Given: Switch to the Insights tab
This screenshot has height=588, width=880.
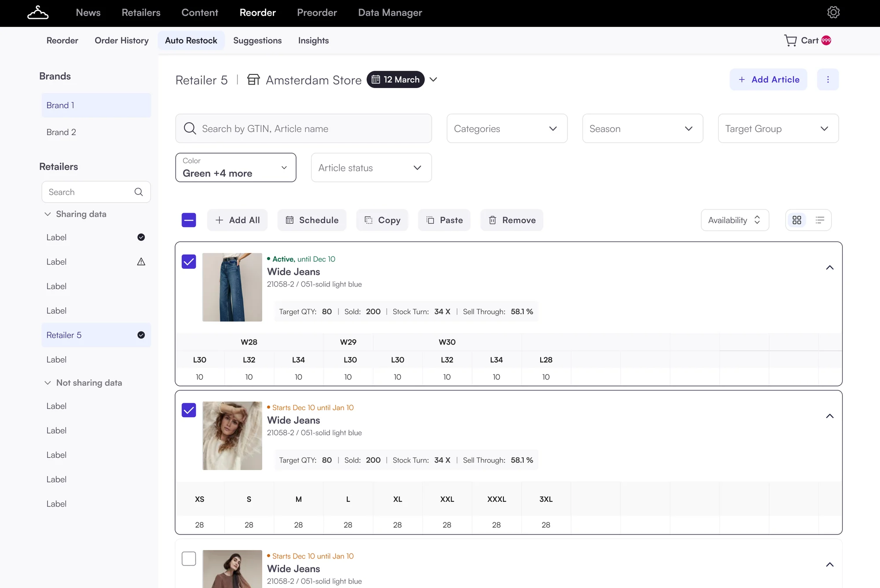Looking at the screenshot, I should click(x=313, y=40).
